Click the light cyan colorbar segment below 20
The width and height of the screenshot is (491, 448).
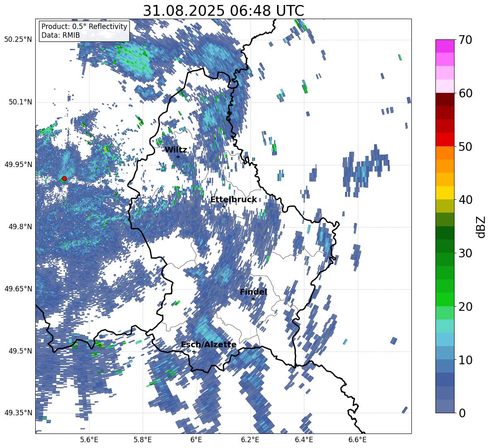click(x=445, y=326)
